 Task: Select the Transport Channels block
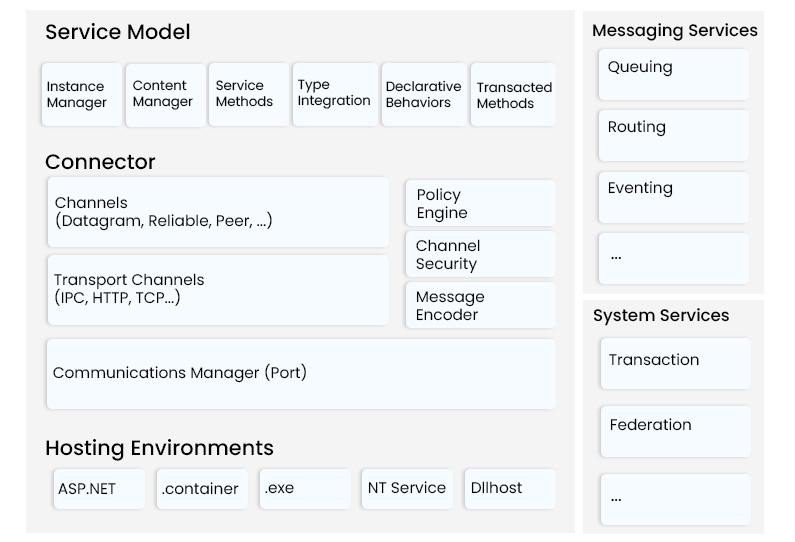tap(218, 289)
